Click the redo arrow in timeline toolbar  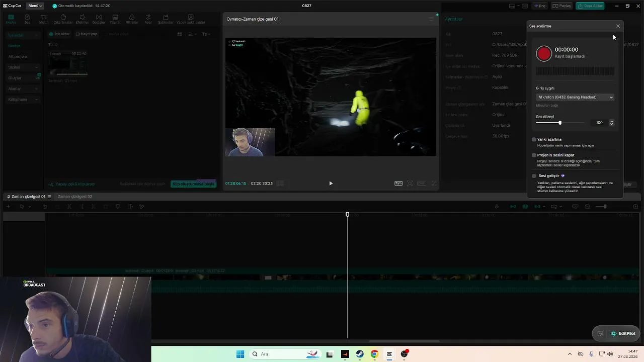(x=57, y=207)
